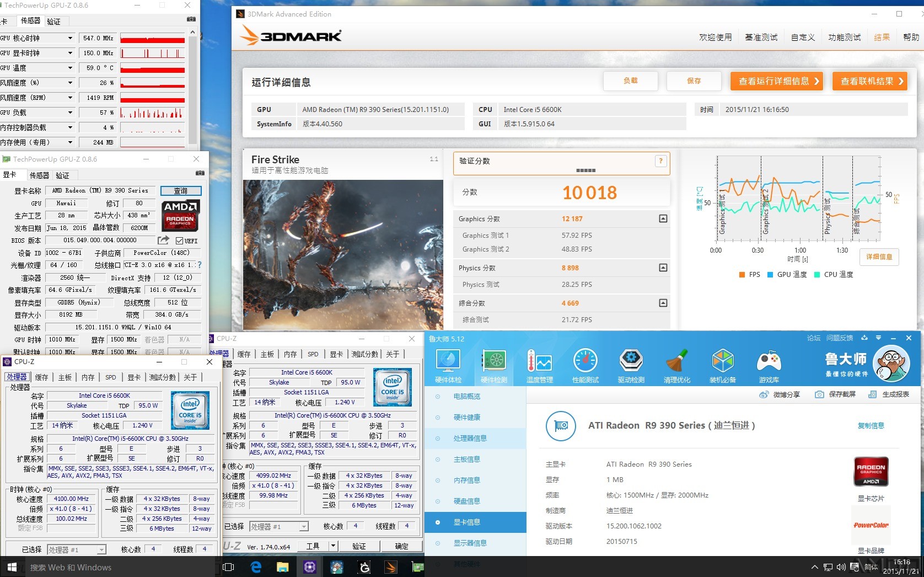Click the FPS orange legend swatch in 3DMark
This screenshot has height=577, width=924.
[x=742, y=275]
